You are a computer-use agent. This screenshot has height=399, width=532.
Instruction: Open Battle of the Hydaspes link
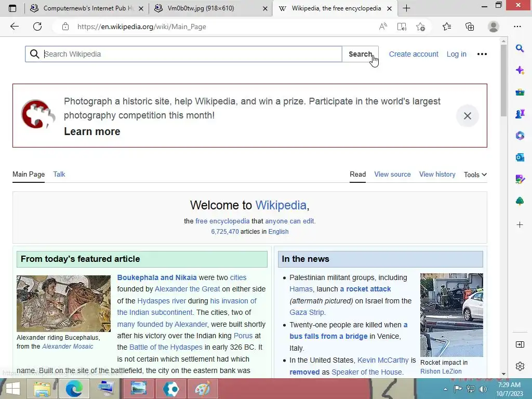click(166, 348)
